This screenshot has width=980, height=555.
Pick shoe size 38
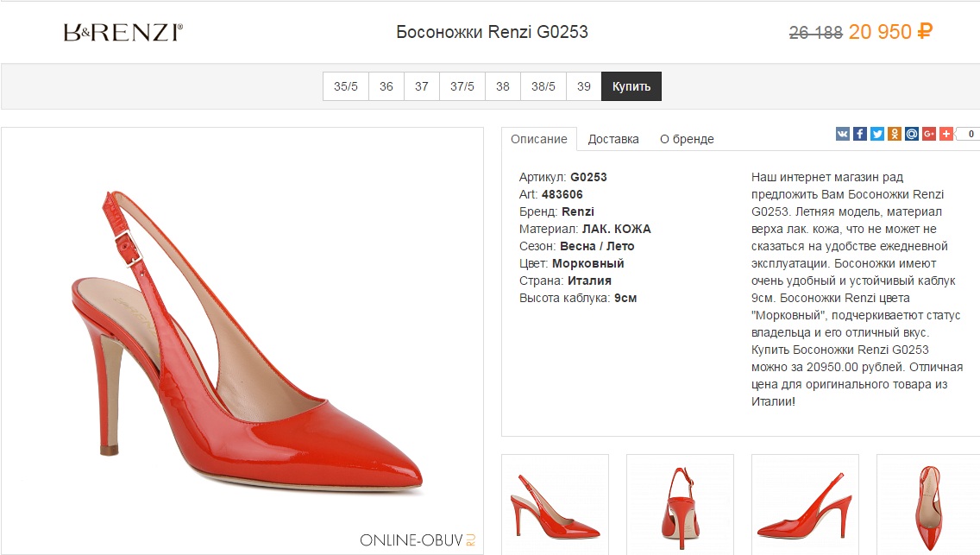(503, 86)
